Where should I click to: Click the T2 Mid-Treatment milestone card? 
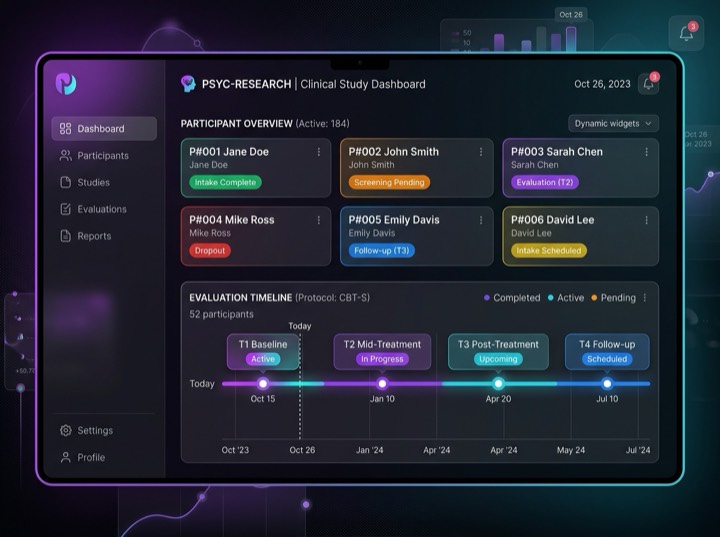[382, 352]
